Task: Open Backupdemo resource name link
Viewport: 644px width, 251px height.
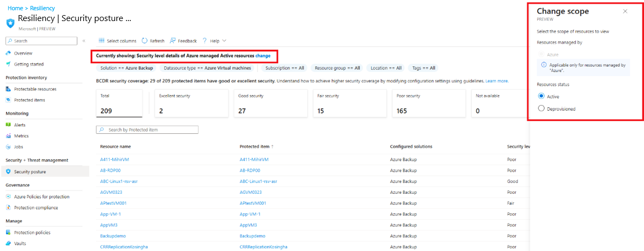Action: tap(113, 236)
